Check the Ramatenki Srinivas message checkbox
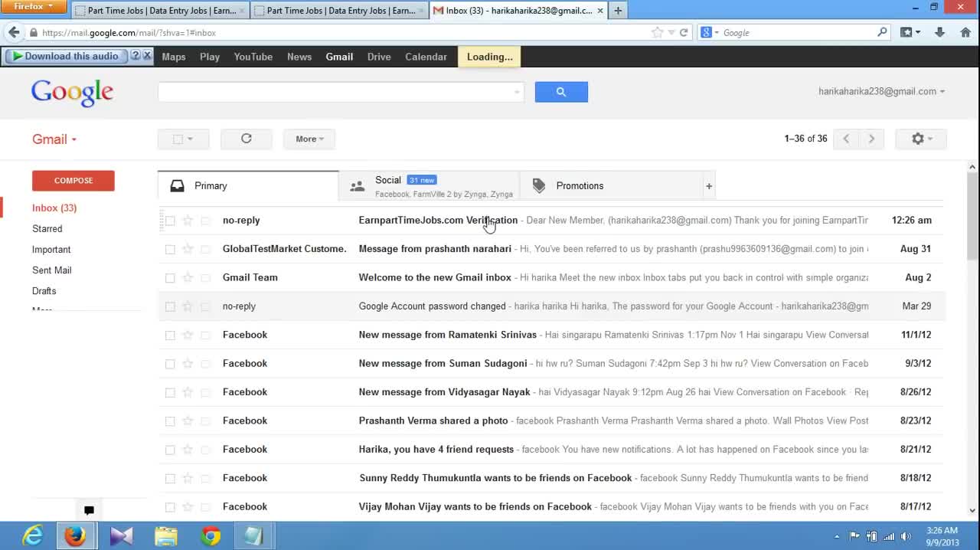 [x=170, y=335]
